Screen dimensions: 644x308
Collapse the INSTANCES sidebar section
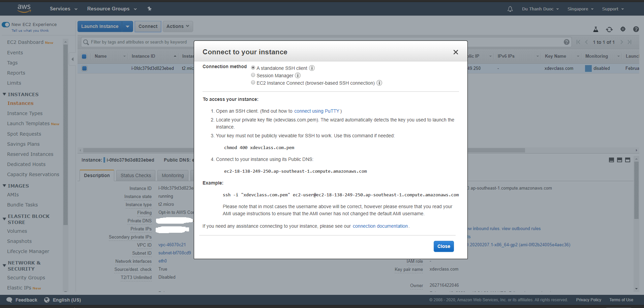4,94
